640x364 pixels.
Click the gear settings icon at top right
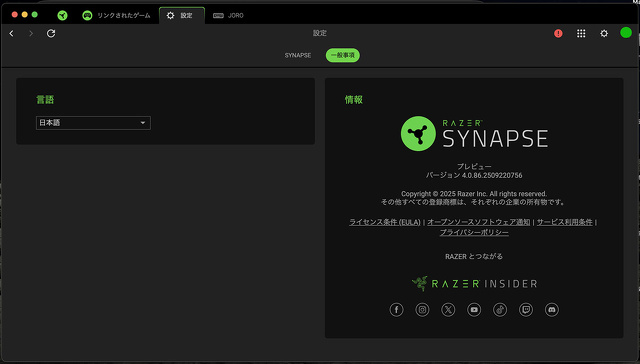[604, 33]
